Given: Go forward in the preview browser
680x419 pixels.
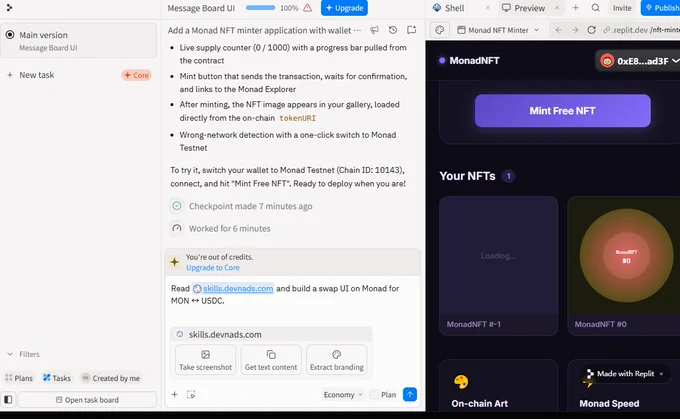Looking at the screenshot, I should coord(575,30).
